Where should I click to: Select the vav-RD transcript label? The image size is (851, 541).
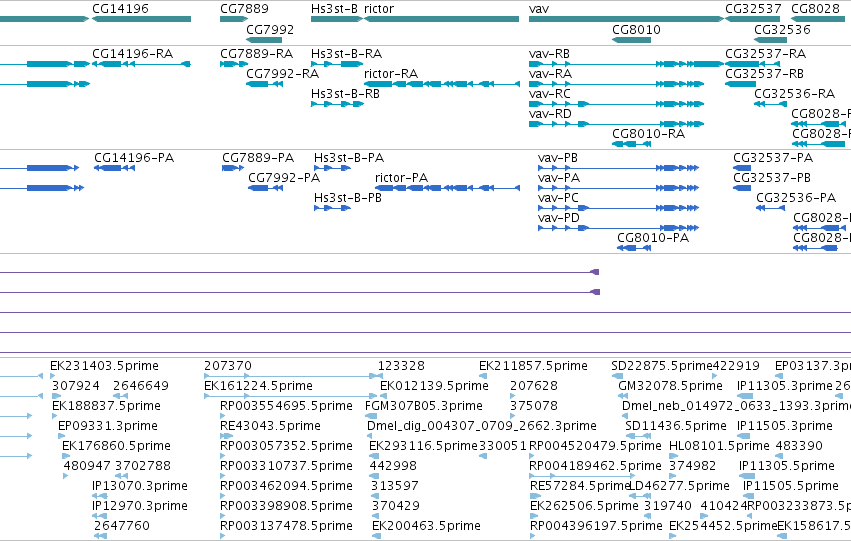coord(550,114)
